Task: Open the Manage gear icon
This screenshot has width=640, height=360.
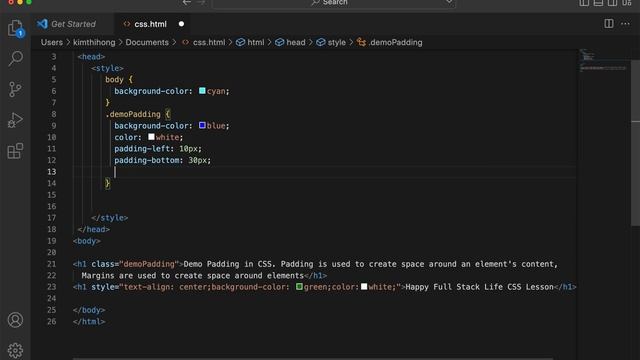Action: (16, 350)
